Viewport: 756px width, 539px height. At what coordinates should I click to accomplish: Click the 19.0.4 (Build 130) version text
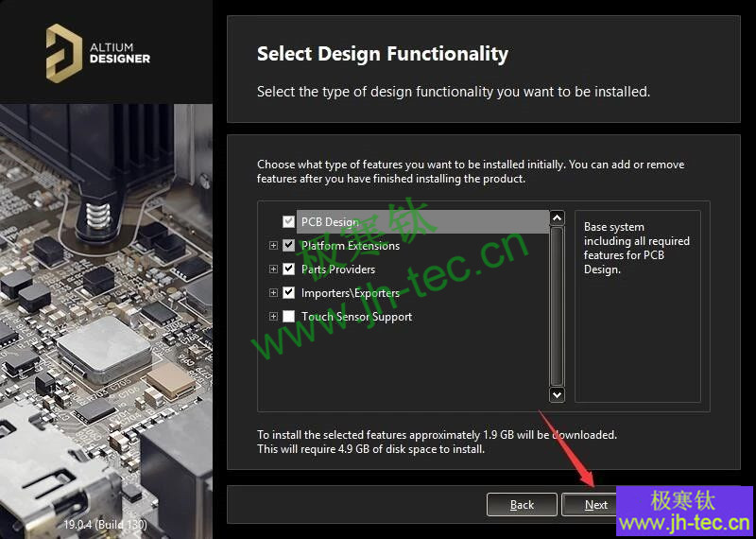pos(106,524)
